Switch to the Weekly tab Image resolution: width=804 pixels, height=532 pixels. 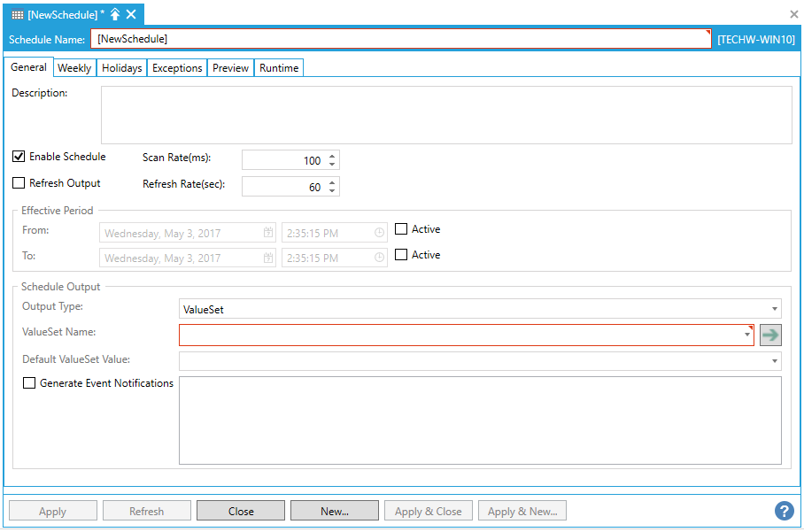(x=74, y=68)
